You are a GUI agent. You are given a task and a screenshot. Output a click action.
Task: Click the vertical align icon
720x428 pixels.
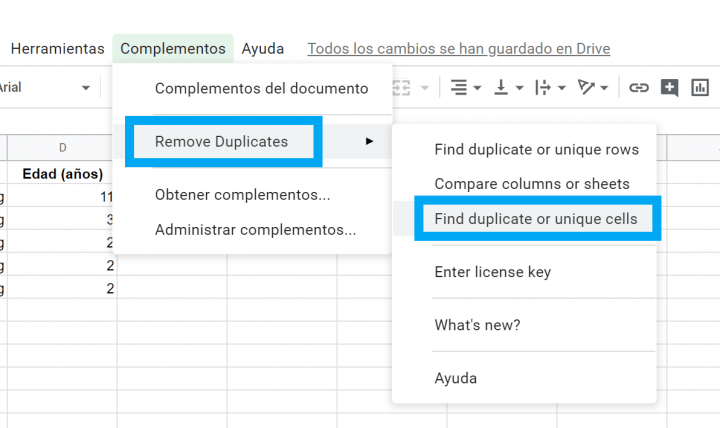501,87
